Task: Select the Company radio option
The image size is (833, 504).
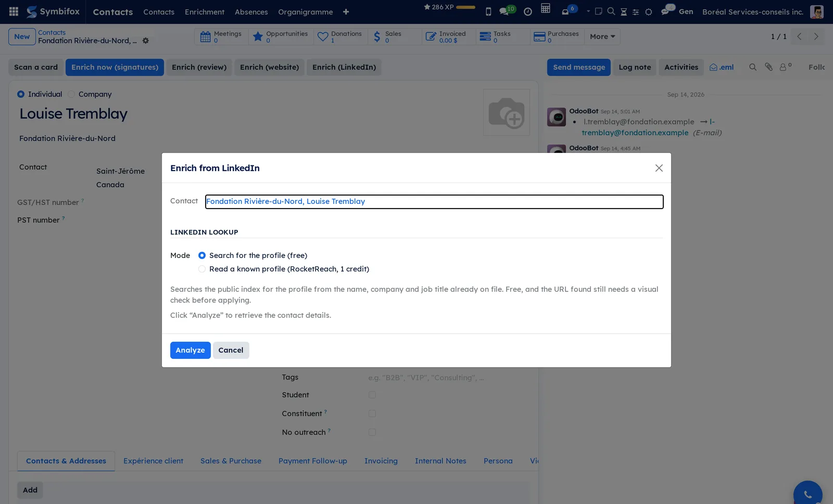Action: pos(71,94)
